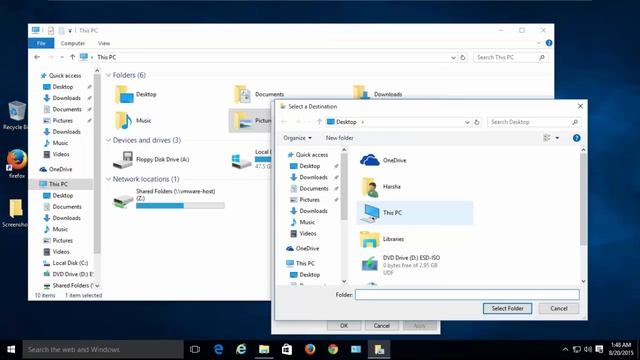Cancel the Select a Destination dialog

point(559,309)
